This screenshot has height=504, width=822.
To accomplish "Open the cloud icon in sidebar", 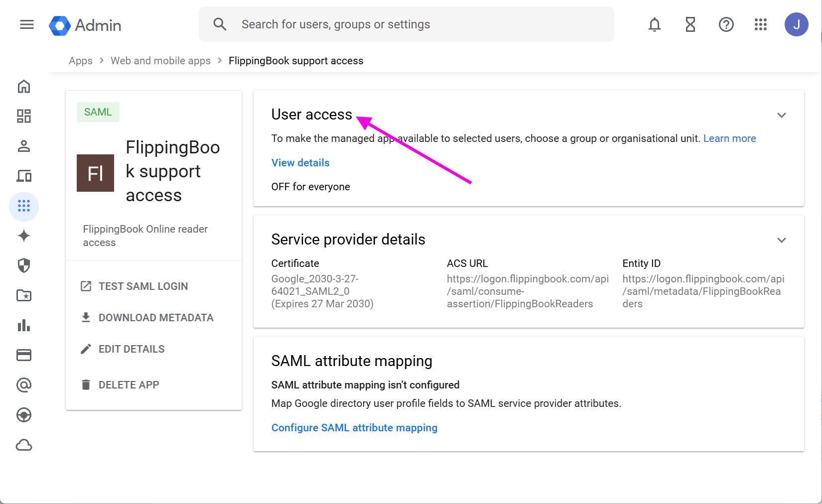I will (x=24, y=445).
